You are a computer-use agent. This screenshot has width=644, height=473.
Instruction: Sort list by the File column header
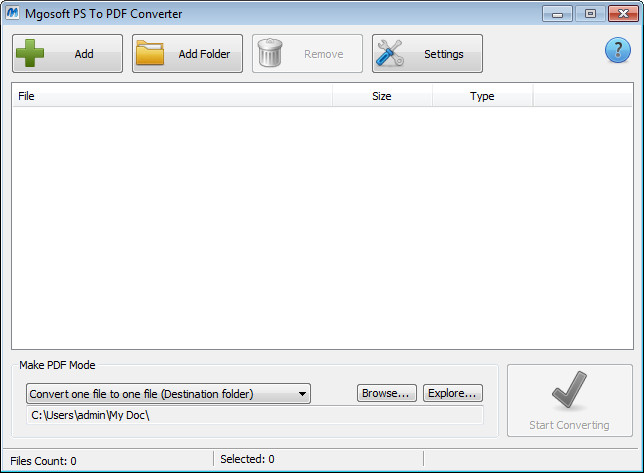point(172,96)
